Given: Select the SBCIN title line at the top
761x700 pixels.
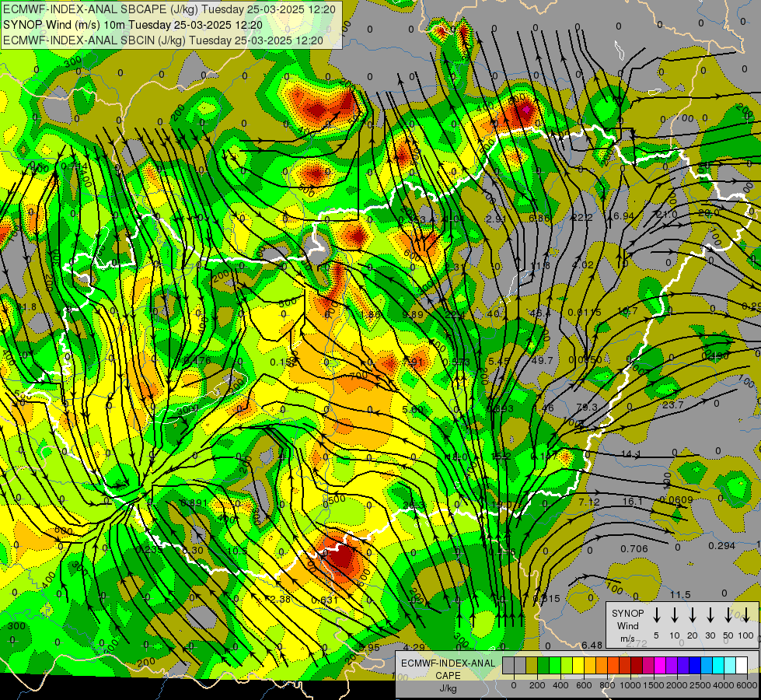Looking at the screenshot, I should tap(162, 40).
